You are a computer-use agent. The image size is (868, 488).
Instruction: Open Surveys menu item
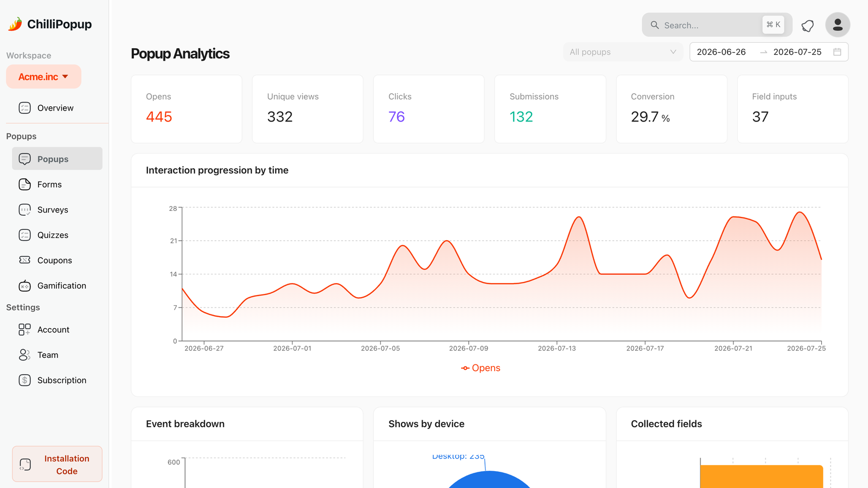(x=57, y=210)
